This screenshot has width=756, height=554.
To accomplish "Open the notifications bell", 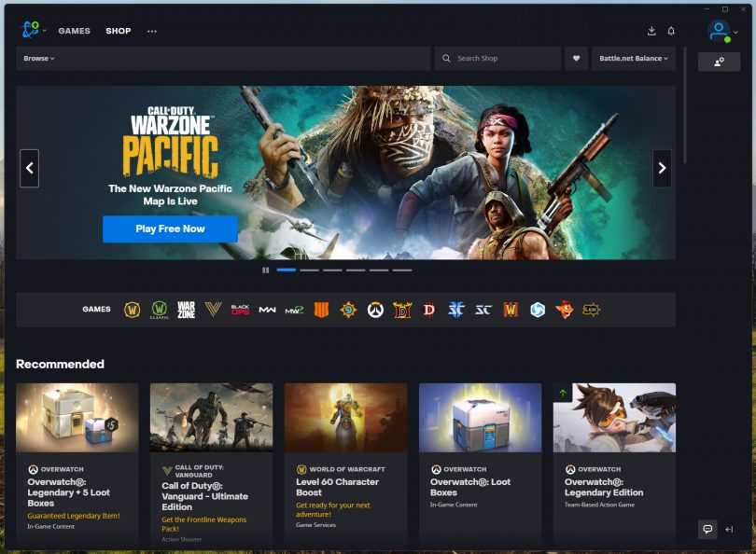I will [x=671, y=31].
